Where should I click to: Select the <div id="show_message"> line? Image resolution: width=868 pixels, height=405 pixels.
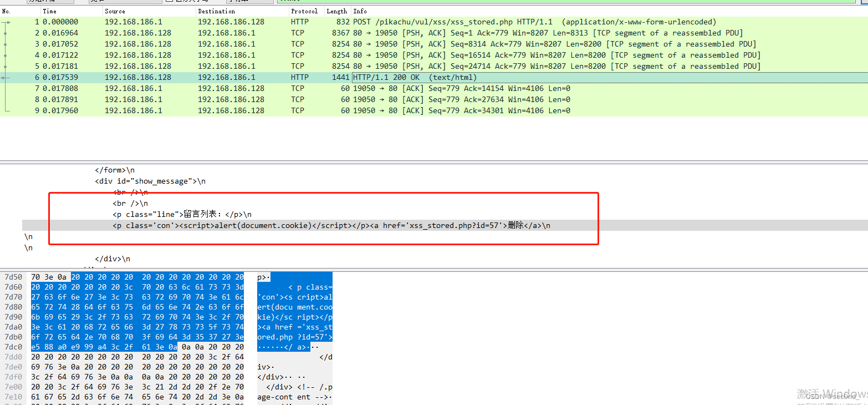click(x=150, y=181)
